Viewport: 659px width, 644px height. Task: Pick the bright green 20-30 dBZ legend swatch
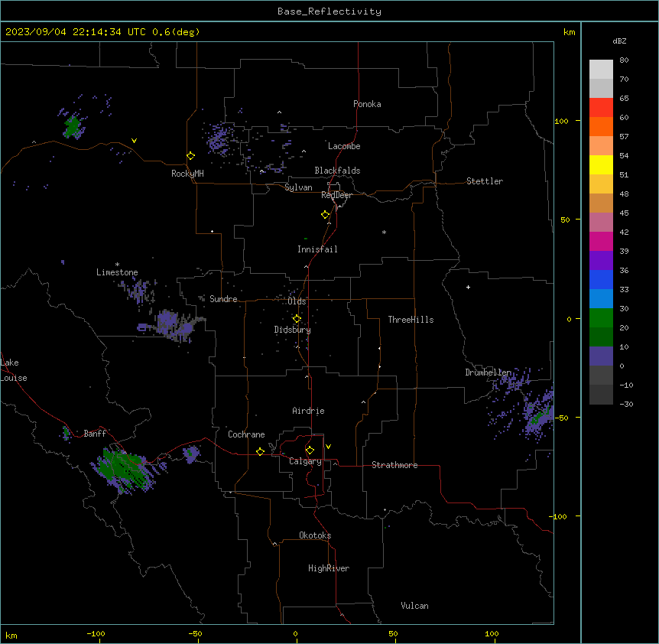point(601,318)
